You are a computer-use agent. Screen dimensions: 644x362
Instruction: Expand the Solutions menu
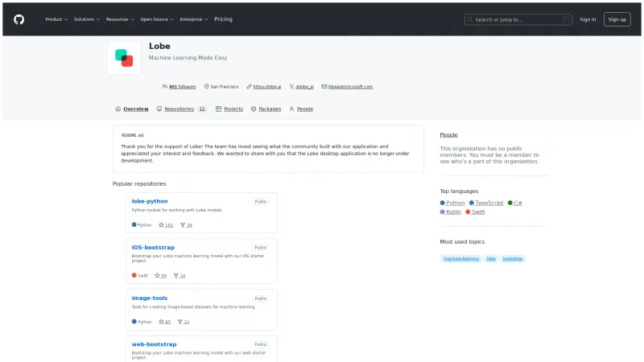[x=87, y=19]
